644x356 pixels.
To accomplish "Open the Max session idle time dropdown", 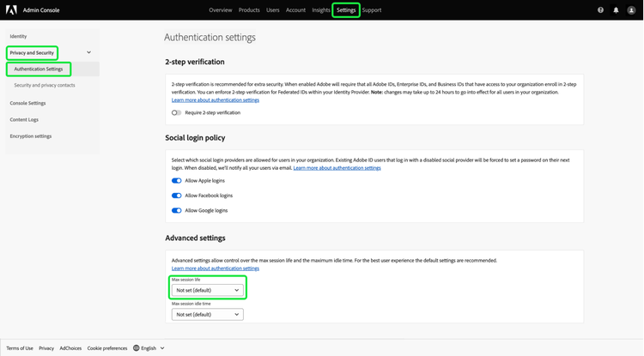I will click(208, 314).
